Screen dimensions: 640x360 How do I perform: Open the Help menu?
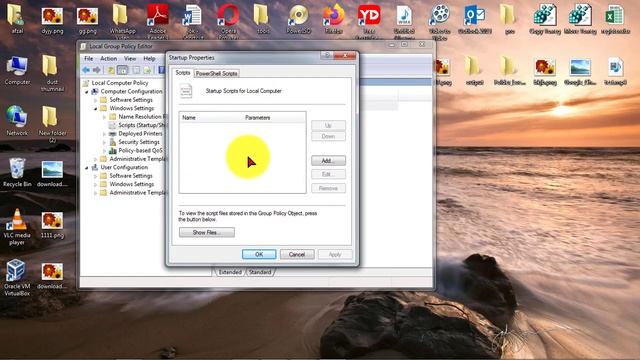149,59
